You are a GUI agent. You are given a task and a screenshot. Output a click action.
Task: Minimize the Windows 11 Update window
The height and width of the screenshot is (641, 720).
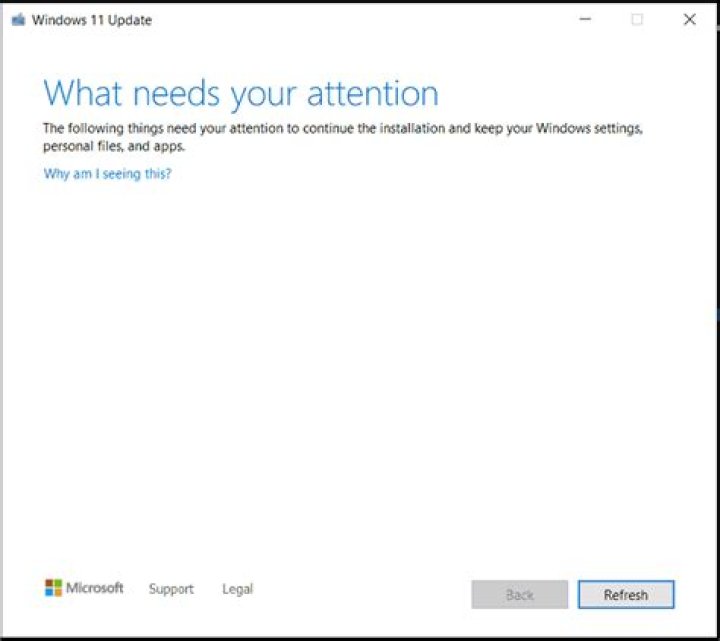tap(585, 19)
